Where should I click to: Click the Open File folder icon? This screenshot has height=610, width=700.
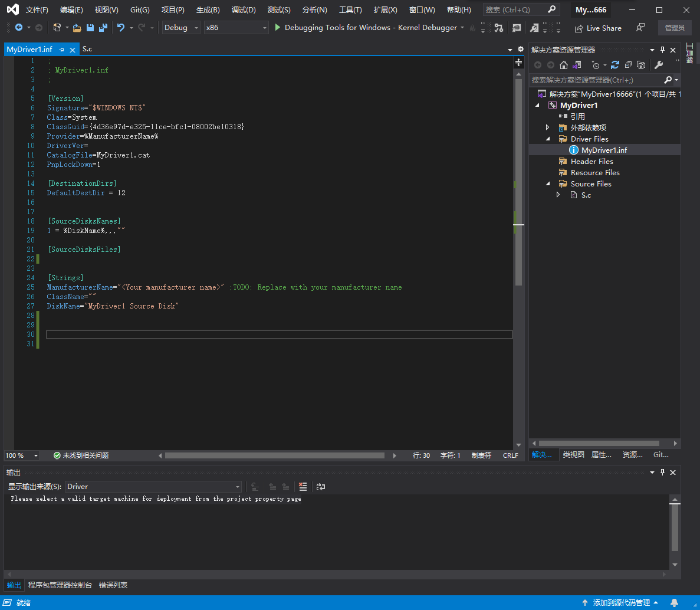click(77, 28)
